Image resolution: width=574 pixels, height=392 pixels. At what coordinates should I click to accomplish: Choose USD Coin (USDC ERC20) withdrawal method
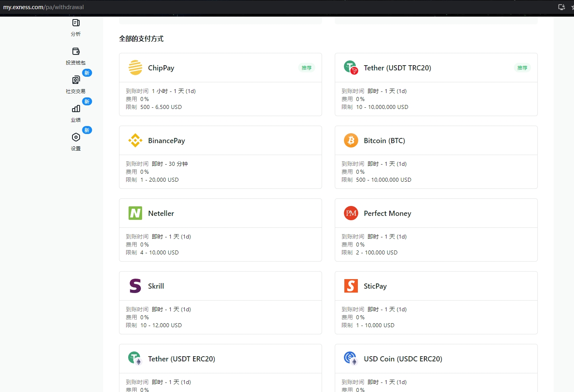point(436,368)
